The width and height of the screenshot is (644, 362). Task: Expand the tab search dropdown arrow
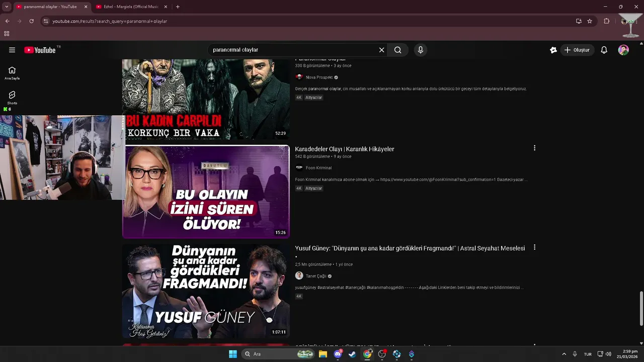click(x=7, y=7)
